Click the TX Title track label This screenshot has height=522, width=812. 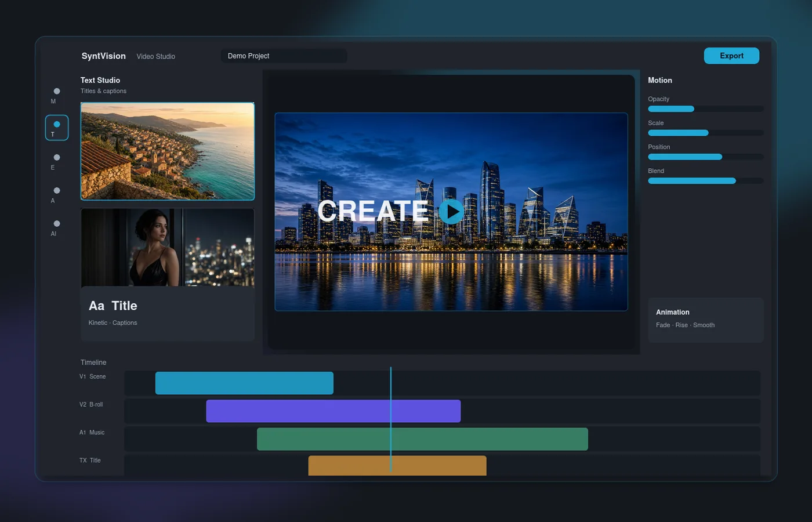tap(90, 460)
